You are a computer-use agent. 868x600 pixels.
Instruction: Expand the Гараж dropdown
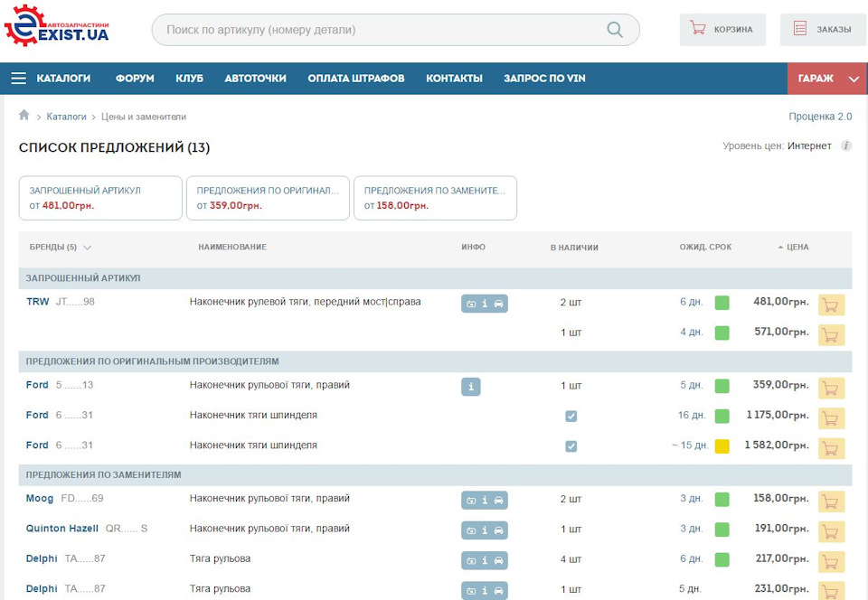854,80
